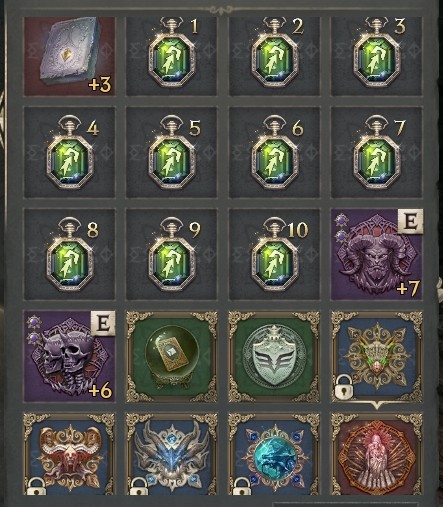Click the green pocket watch numbered 6

pos(274,152)
